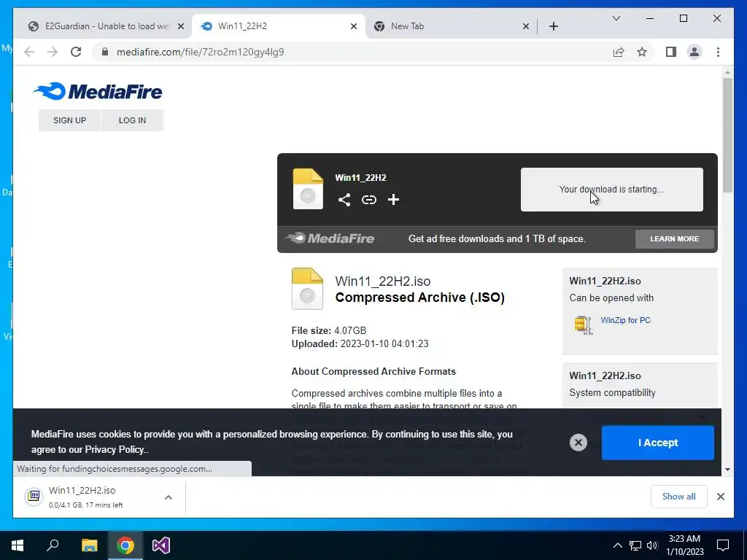747x560 pixels.
Task: Switch to the E2Guardian tab
Action: point(105,26)
